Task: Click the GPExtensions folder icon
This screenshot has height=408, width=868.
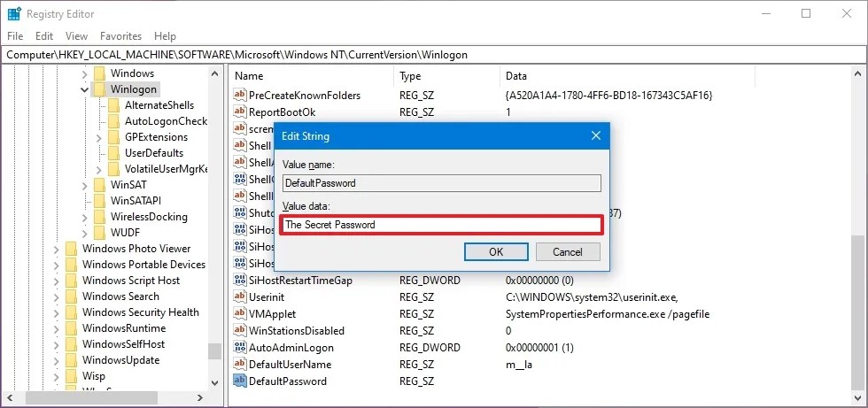Action: [x=114, y=137]
